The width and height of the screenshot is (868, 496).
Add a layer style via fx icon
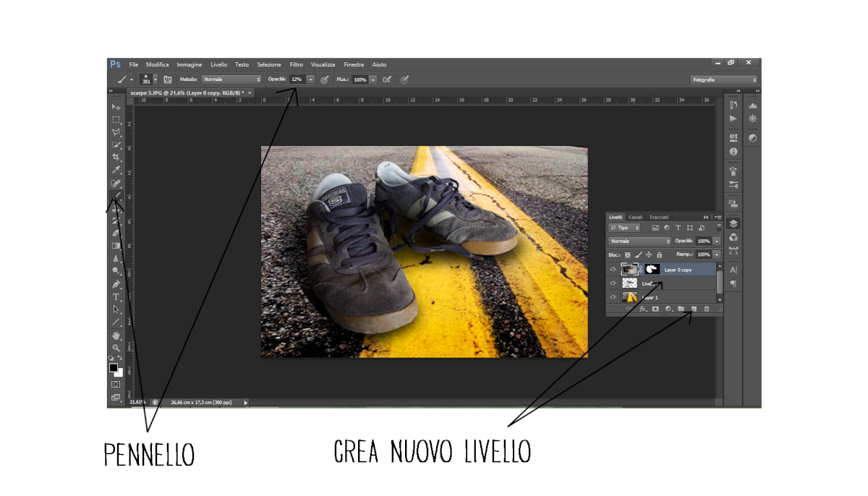point(642,309)
